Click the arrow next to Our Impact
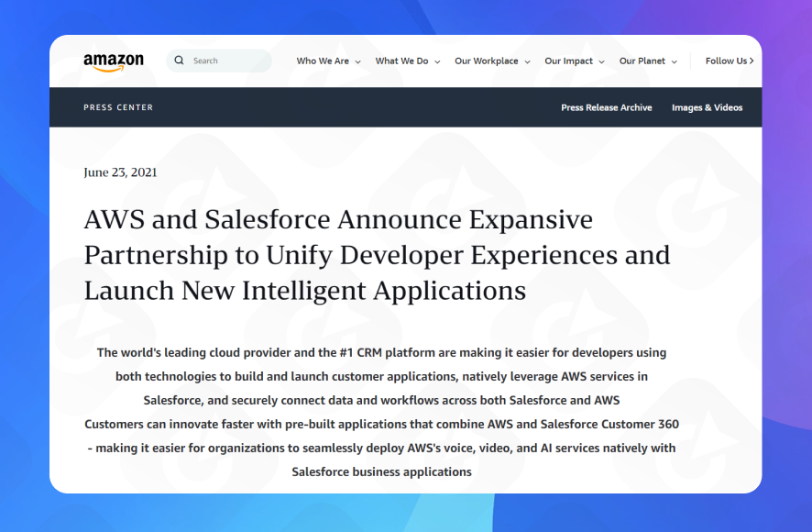The height and width of the screenshot is (532, 812). click(x=602, y=62)
